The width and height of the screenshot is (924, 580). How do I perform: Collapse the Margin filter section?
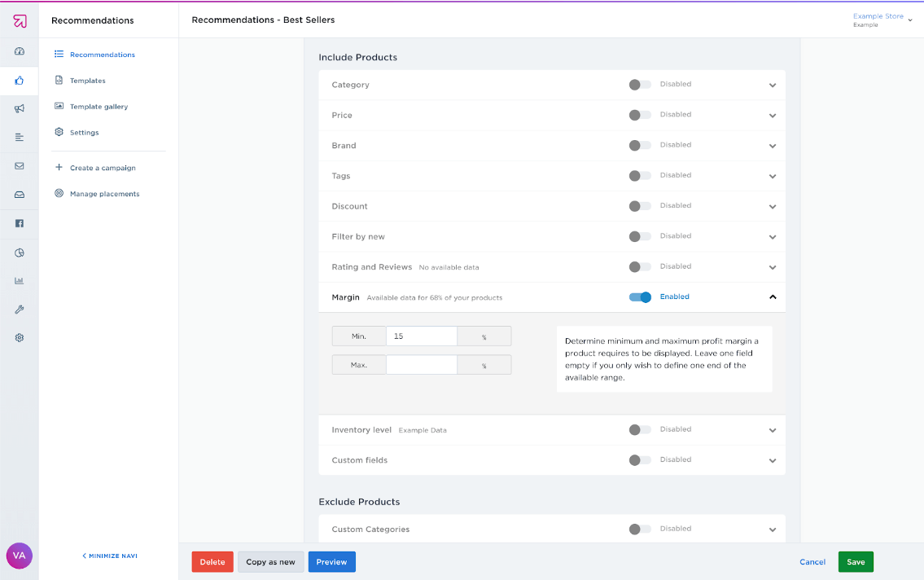click(773, 297)
